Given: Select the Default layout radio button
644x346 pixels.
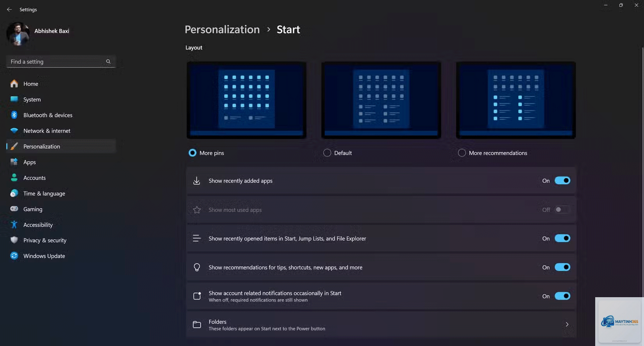Looking at the screenshot, I should pyautogui.click(x=327, y=153).
